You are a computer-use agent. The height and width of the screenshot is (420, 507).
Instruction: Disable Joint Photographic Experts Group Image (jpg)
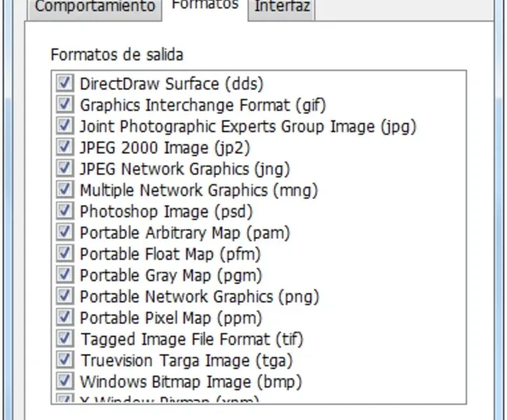pyautogui.click(x=65, y=126)
